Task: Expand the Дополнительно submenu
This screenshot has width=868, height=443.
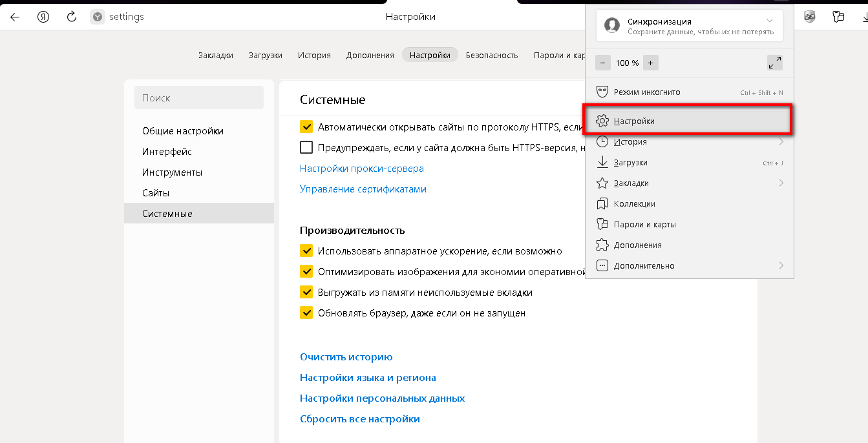Action: [x=781, y=266]
